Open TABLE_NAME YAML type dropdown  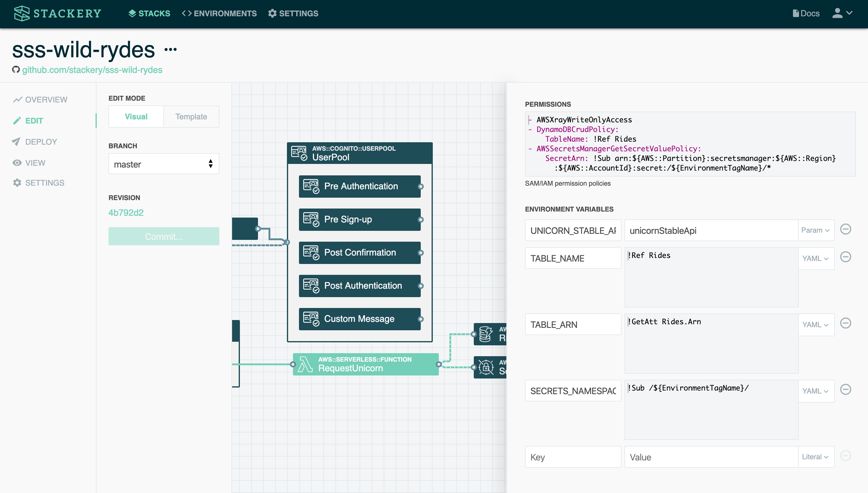point(816,258)
